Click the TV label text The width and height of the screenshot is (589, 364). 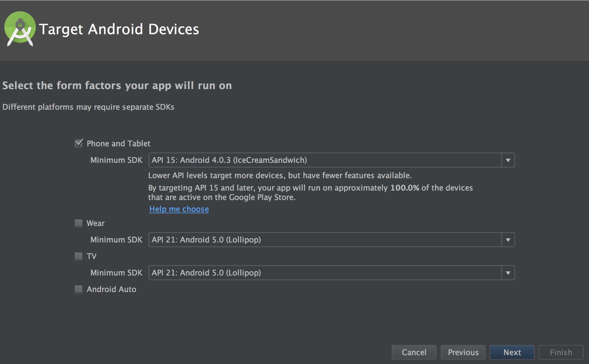tap(91, 256)
